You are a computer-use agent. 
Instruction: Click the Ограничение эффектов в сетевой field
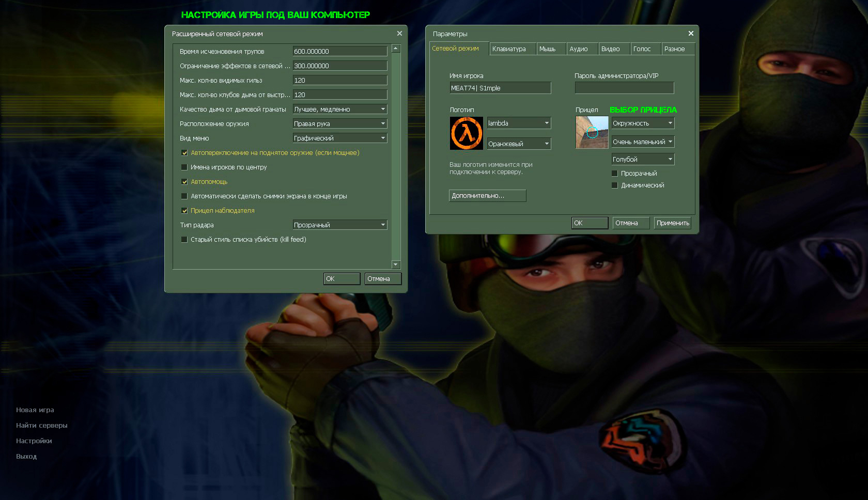tap(340, 66)
